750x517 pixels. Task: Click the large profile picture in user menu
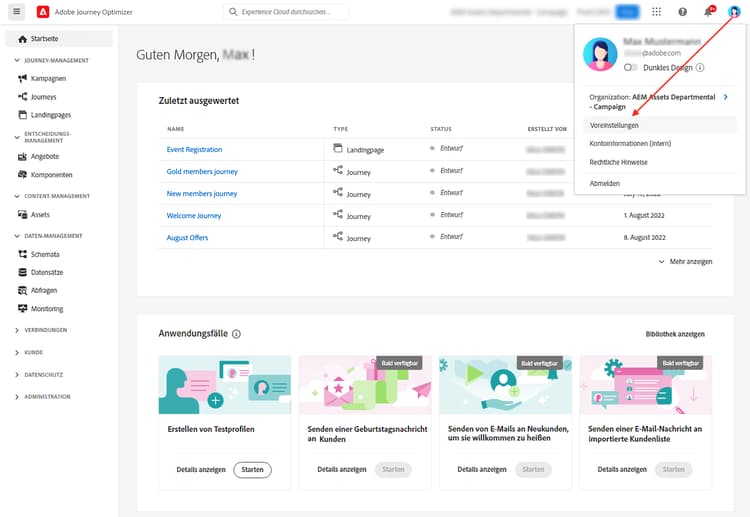tap(600, 55)
